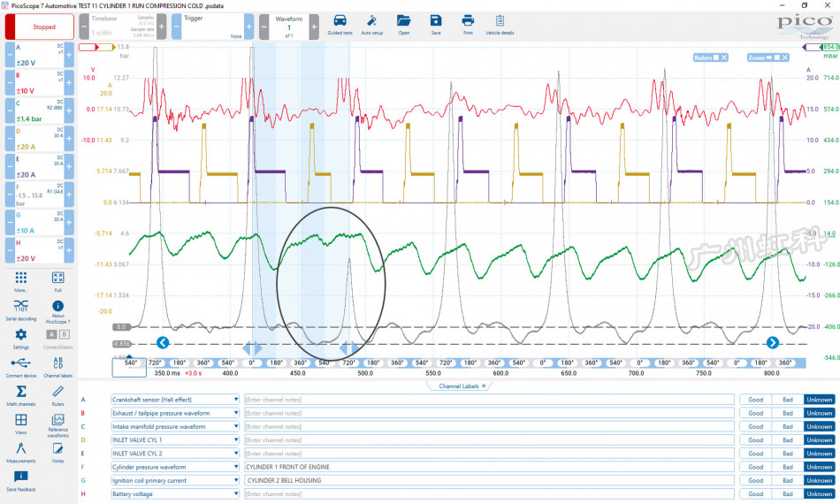Open the Cylinder pressure waveform dropdown
Image resolution: width=840 pixels, height=504 pixels.
(236, 467)
